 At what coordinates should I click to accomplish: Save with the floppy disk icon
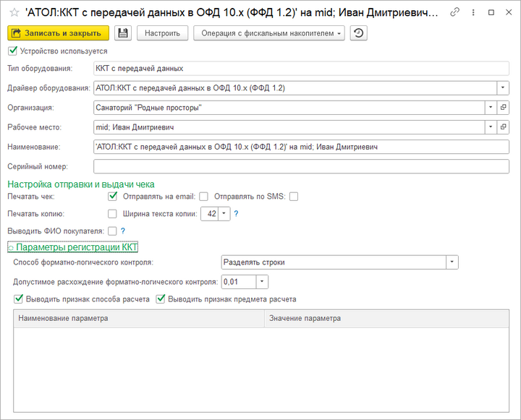pyautogui.click(x=123, y=33)
